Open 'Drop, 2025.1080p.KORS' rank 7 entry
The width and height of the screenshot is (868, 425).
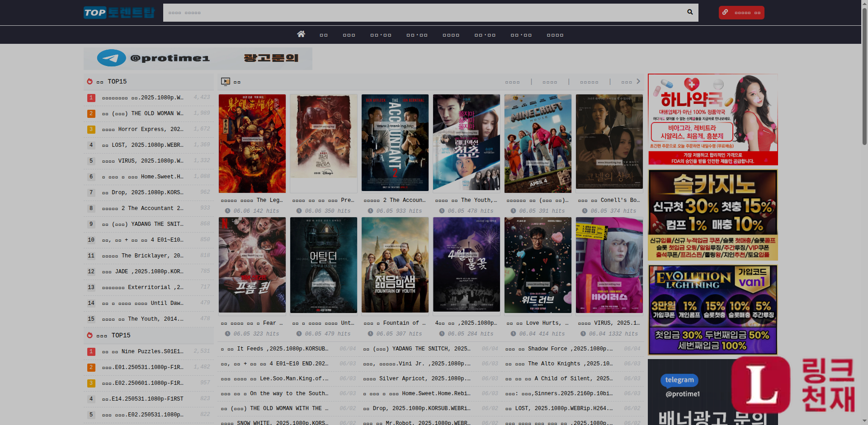[143, 192]
